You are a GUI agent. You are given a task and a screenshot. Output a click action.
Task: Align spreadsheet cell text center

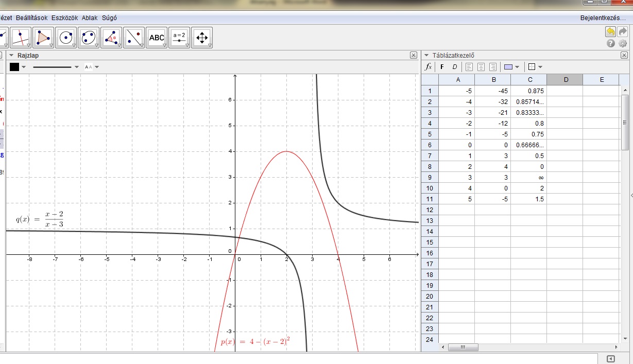(x=481, y=66)
